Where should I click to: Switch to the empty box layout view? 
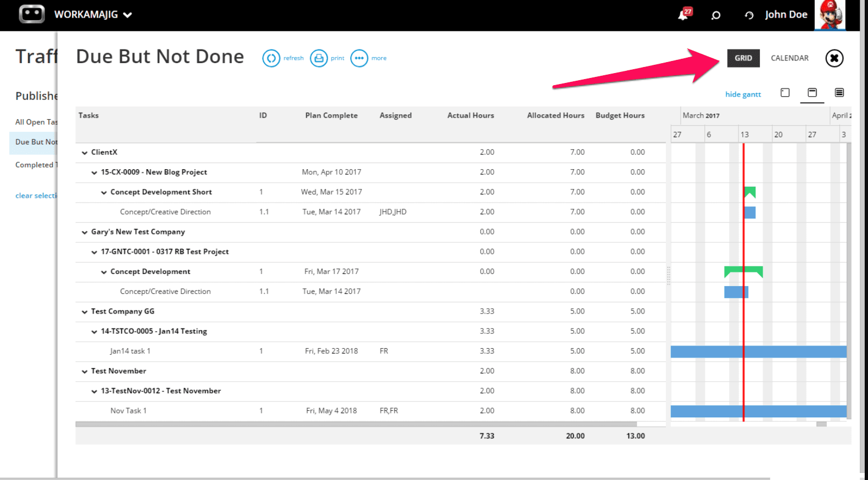click(785, 93)
